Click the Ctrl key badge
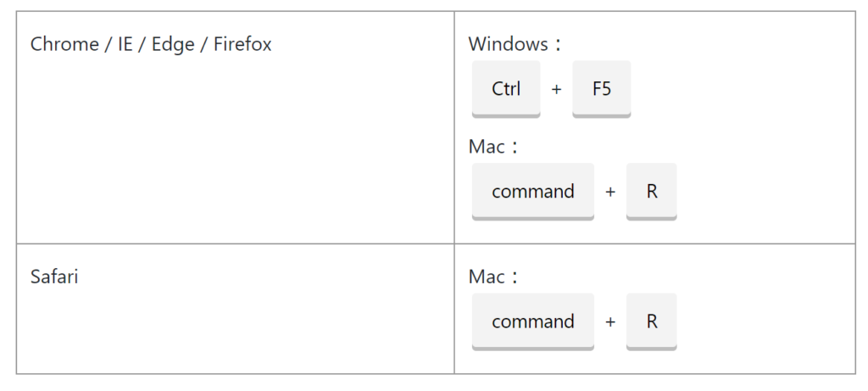The image size is (868, 391). (506, 88)
